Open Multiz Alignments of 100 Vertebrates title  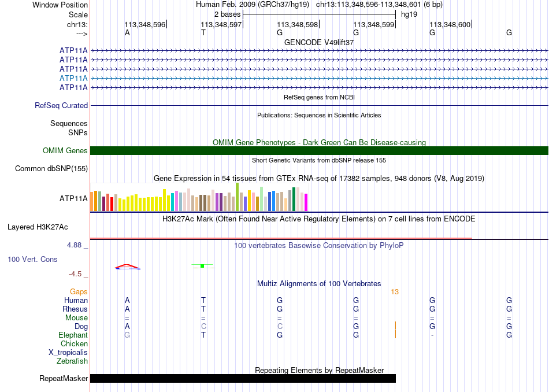coord(319,283)
